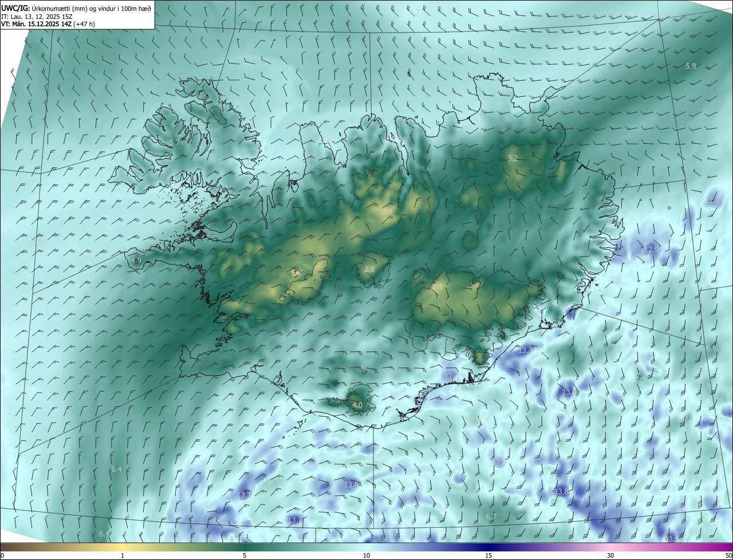733x560 pixels.
Task: Select the 3.2 value over northeast Iceland
Action: coord(513,159)
